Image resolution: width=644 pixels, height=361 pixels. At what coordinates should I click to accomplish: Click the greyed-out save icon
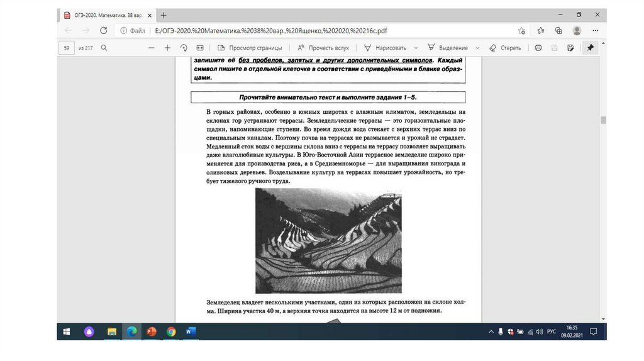pyautogui.click(x=555, y=48)
